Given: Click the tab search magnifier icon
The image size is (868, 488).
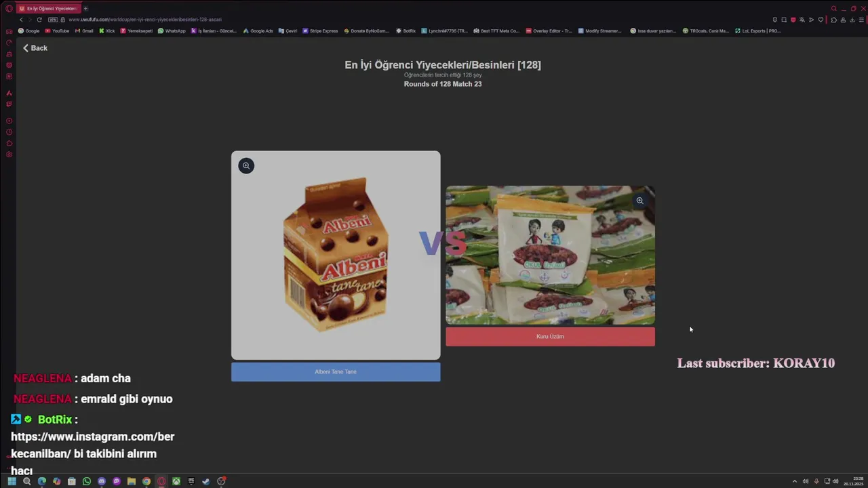Looking at the screenshot, I should click(x=834, y=8).
